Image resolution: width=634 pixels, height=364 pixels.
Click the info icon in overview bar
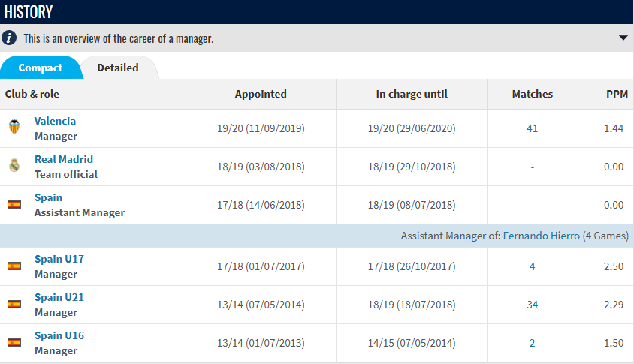(10, 38)
